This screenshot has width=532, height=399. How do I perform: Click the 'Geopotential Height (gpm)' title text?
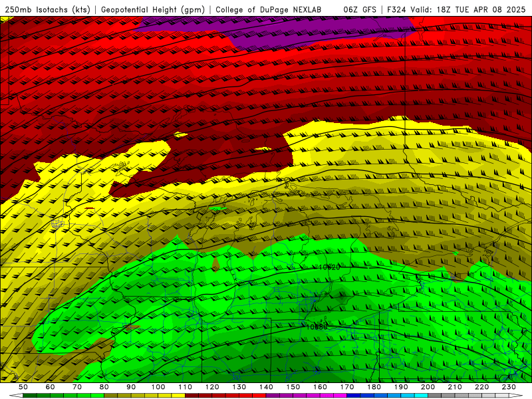pyautogui.click(x=153, y=9)
